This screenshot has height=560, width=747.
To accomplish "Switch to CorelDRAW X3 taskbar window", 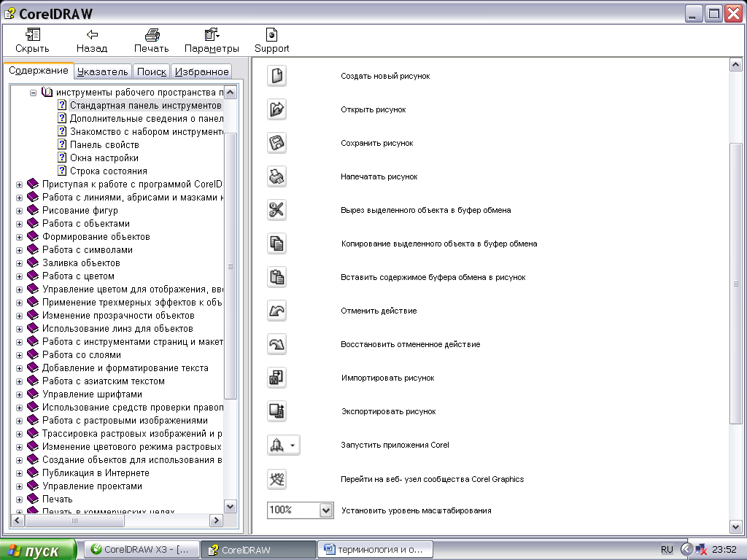I will [x=142, y=550].
